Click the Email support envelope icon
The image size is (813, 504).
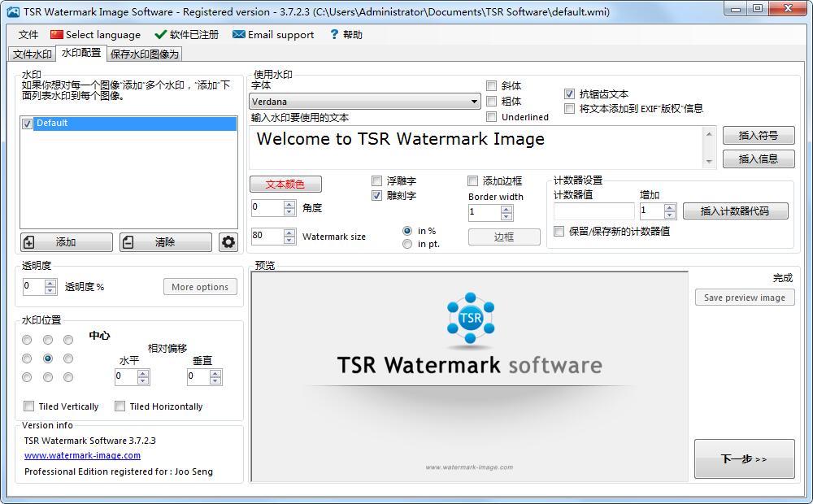[x=238, y=35]
